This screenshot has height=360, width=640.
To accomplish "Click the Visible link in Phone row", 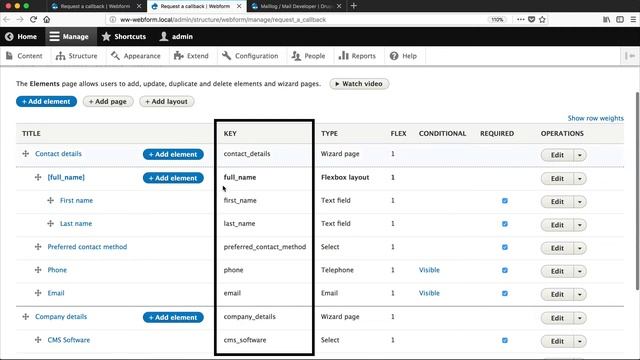I will [429, 270].
